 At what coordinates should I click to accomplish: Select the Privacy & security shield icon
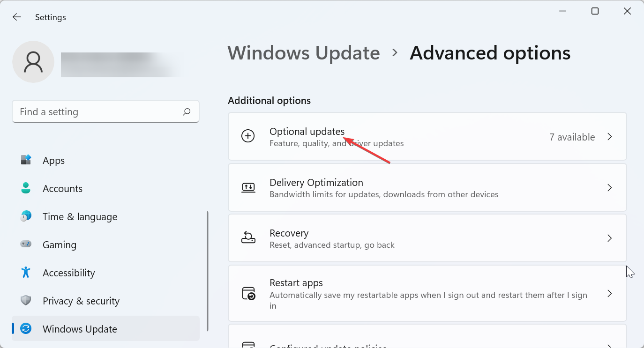click(26, 301)
